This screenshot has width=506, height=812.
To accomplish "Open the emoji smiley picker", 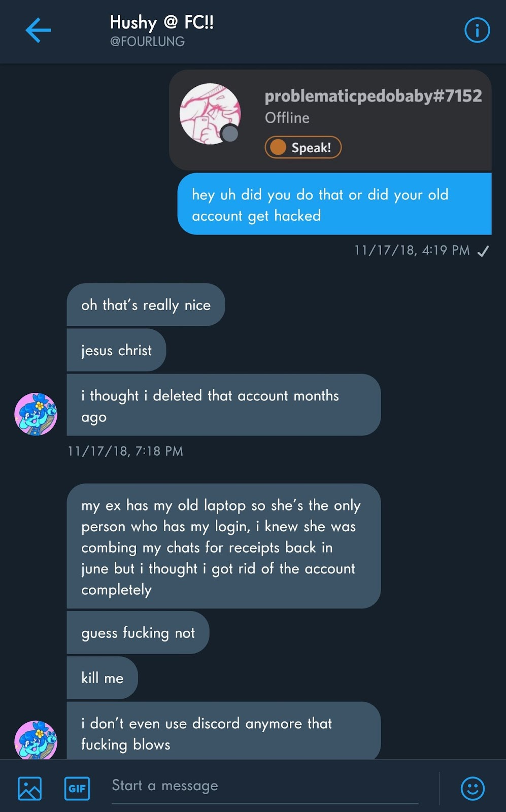I will (473, 788).
